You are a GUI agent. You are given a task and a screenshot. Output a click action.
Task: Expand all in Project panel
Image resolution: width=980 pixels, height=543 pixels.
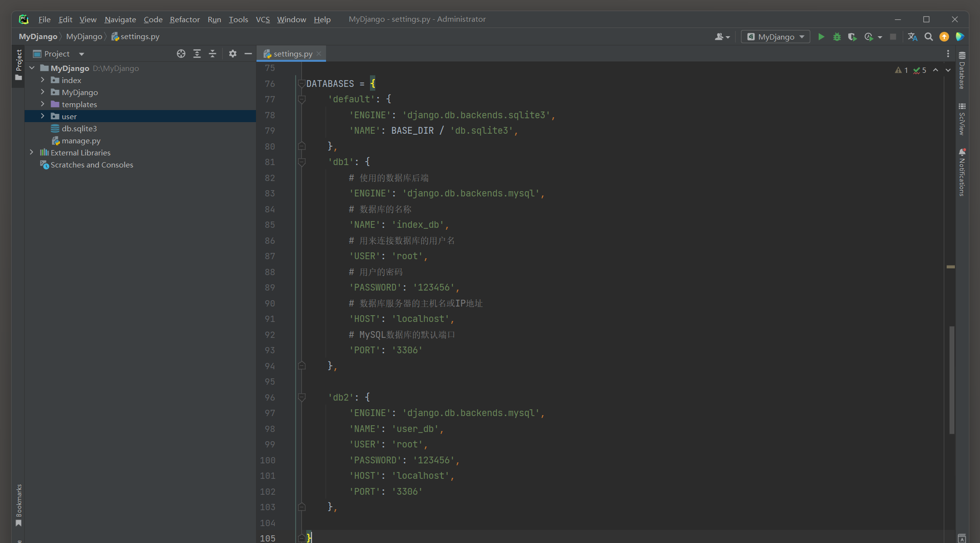pos(197,54)
